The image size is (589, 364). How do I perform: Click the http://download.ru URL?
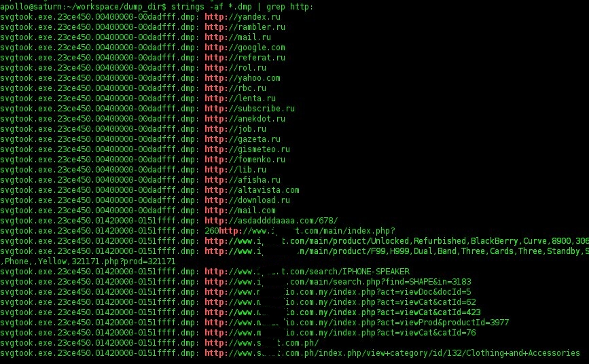(247, 200)
